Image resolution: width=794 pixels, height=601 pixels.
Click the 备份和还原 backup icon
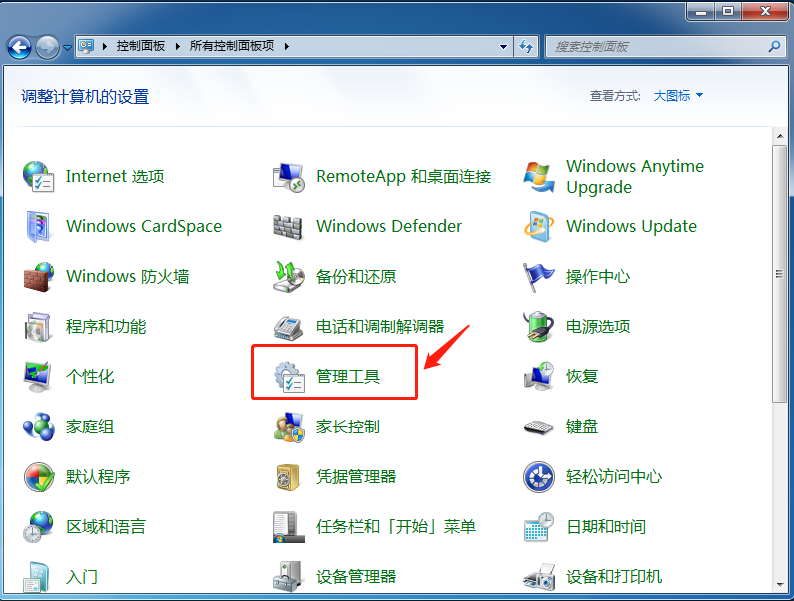pyautogui.click(x=288, y=277)
